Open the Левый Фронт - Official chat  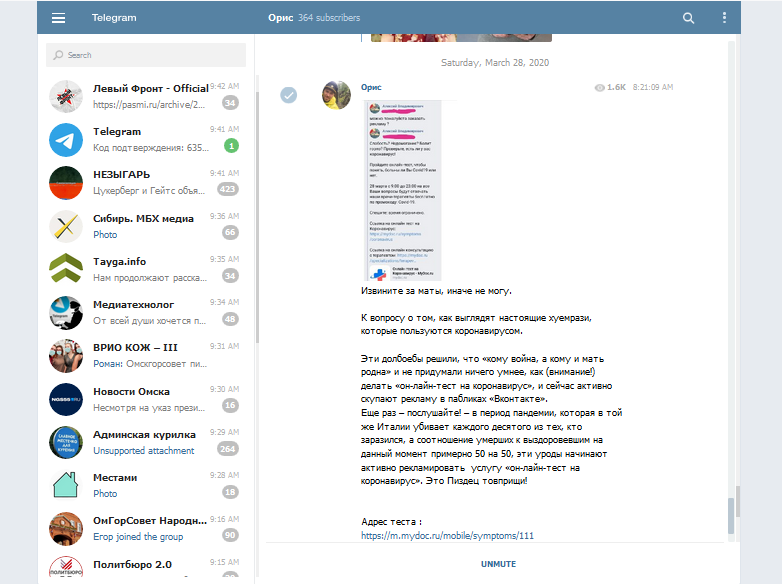pyautogui.click(x=150, y=95)
